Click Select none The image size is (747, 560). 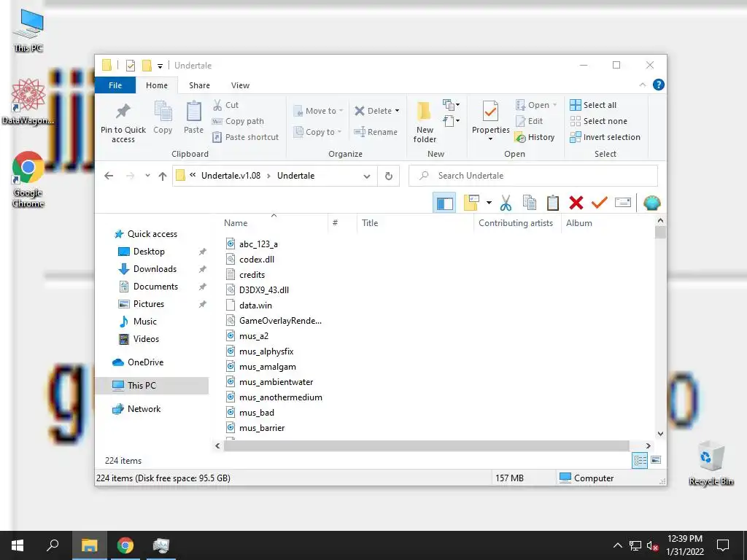(x=598, y=121)
